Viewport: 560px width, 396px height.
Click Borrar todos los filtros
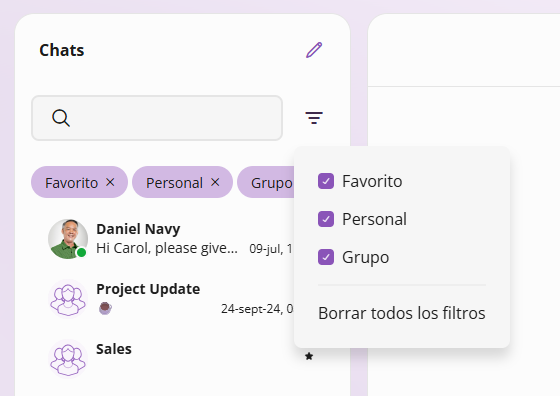click(x=401, y=313)
